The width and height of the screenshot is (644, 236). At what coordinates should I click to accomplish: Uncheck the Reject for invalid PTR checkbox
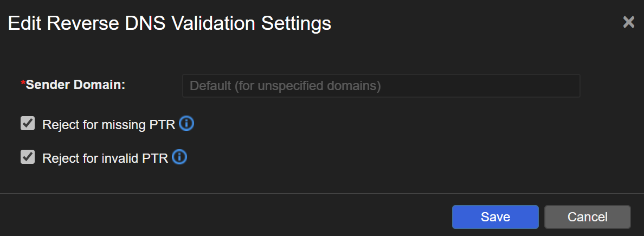[x=28, y=158]
